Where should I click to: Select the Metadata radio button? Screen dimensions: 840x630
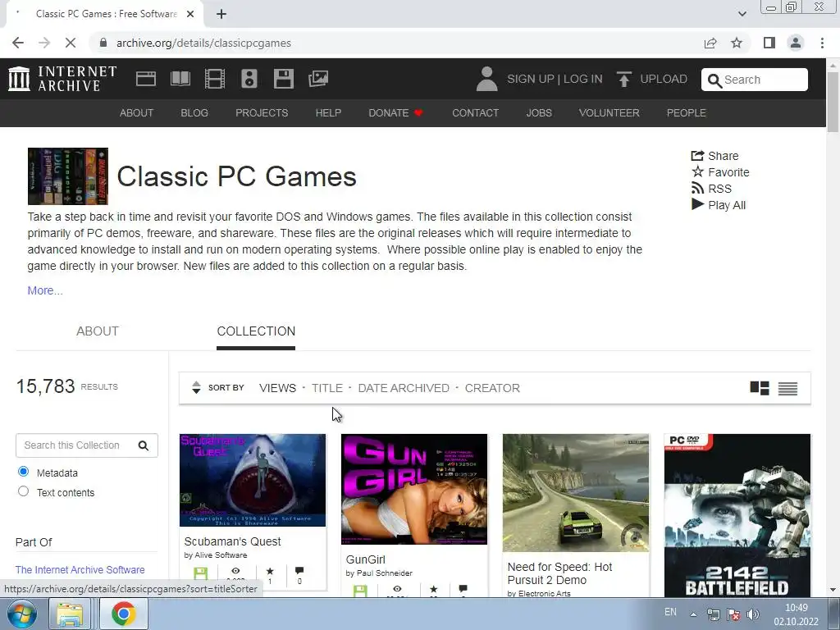23,472
